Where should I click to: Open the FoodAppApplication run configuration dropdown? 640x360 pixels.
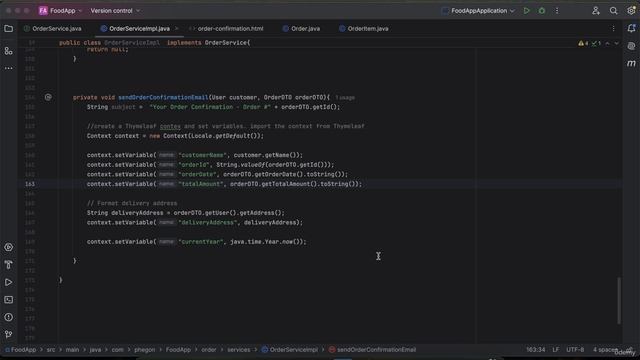478,11
